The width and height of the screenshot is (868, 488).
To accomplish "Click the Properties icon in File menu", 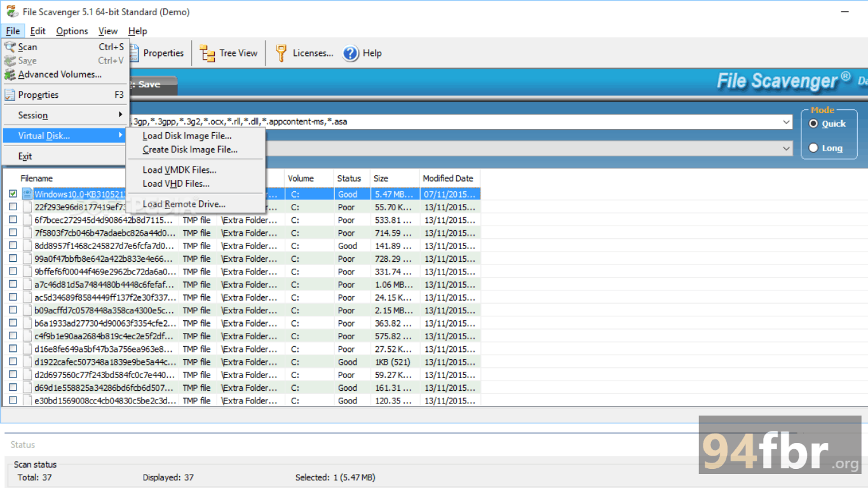I will tap(10, 95).
